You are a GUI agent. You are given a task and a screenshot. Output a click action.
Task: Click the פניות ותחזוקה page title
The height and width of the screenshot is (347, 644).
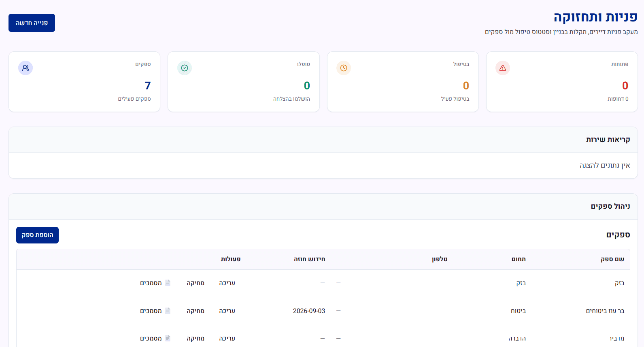pos(595,17)
